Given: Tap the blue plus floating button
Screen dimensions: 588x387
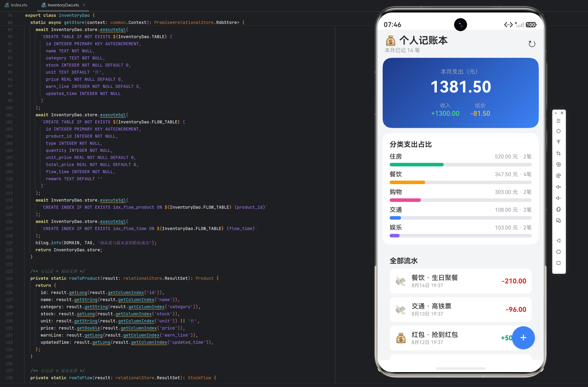Looking at the screenshot, I should (523, 337).
